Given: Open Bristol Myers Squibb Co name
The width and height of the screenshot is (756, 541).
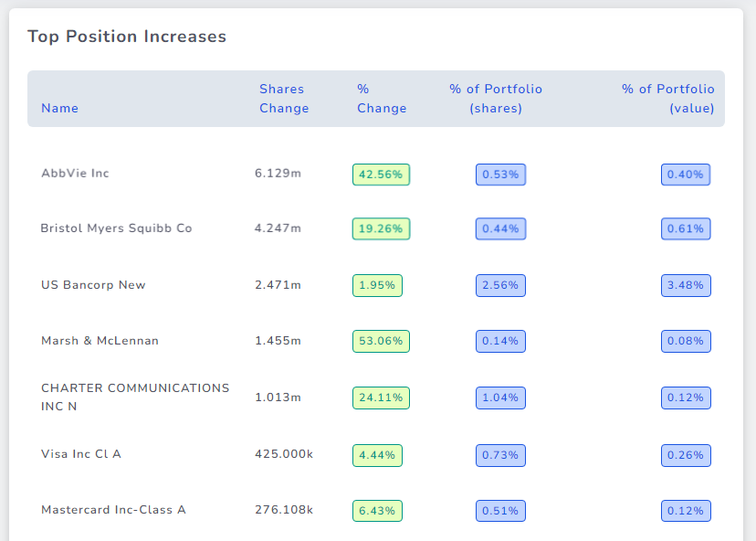Looking at the screenshot, I should (x=116, y=228).
